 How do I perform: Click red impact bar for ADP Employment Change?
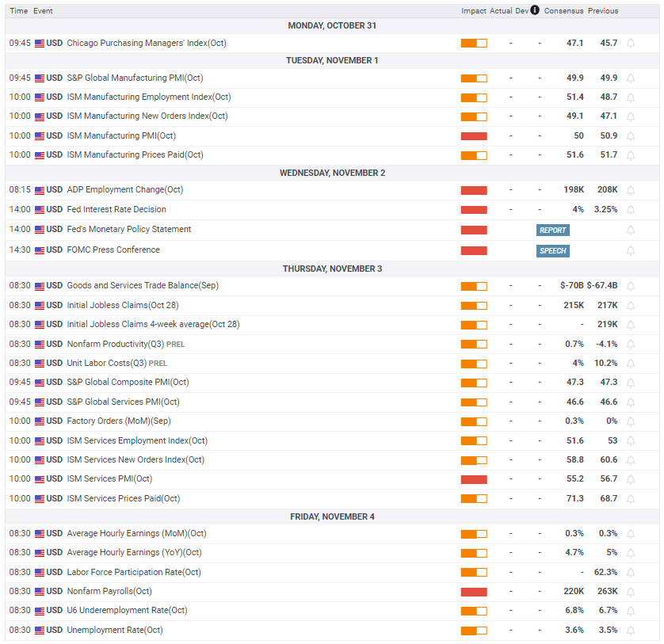pos(474,190)
